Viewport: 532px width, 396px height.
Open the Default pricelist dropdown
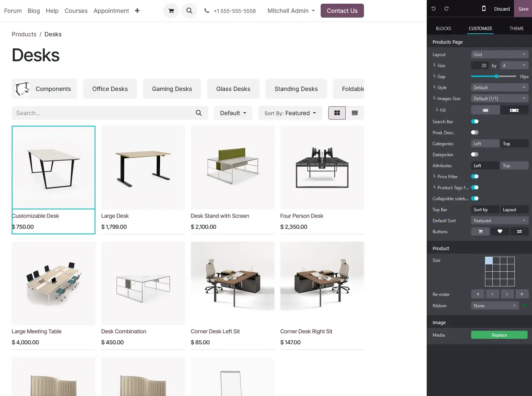pyautogui.click(x=233, y=113)
